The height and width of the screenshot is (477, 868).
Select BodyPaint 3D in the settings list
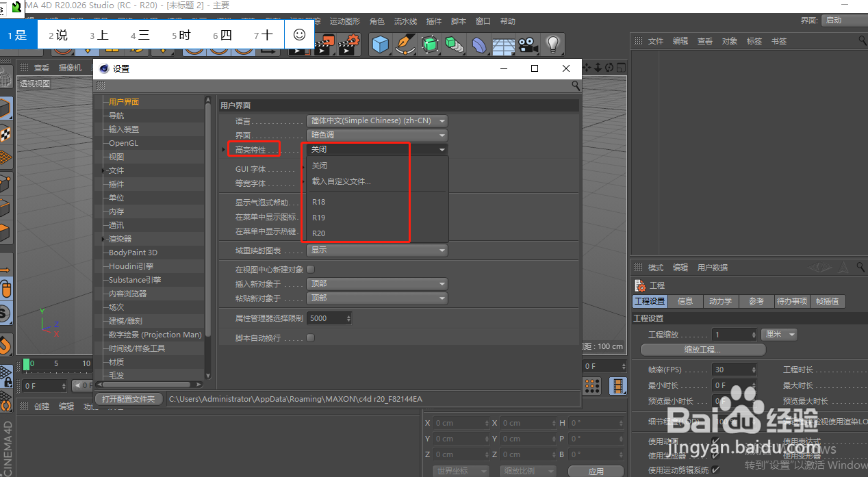coord(133,253)
